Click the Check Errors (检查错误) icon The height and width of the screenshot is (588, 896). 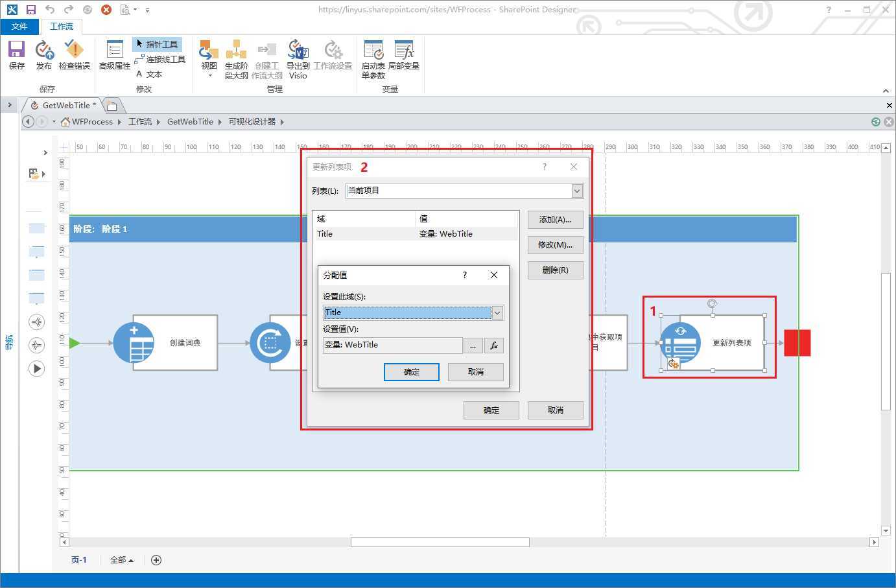tap(75, 54)
